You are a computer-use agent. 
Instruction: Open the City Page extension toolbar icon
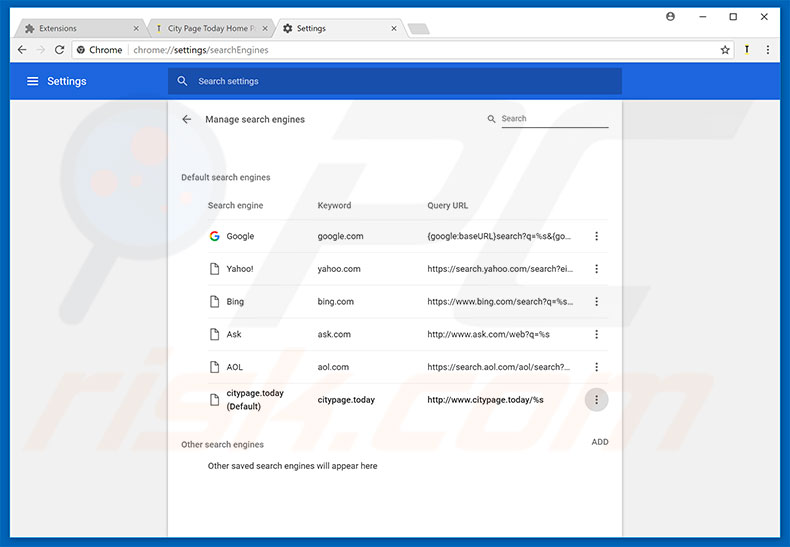(747, 49)
